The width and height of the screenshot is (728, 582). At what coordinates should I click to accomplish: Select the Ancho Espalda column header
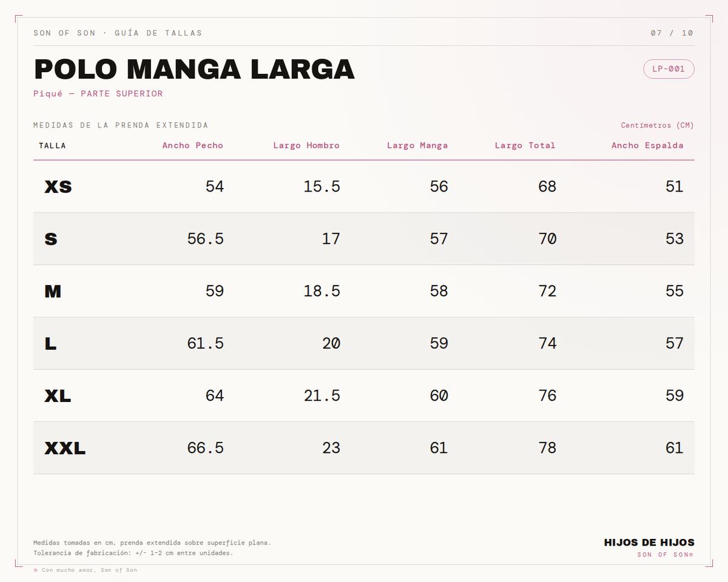coord(647,145)
